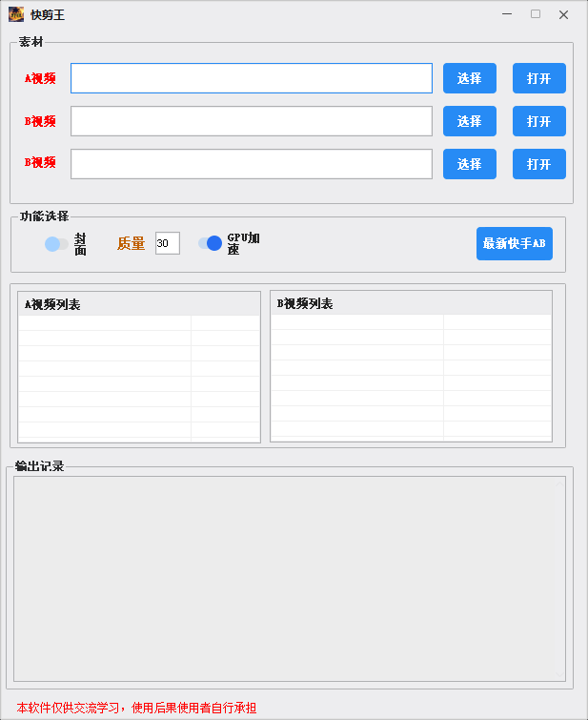
Task: Click the A视频列表 column header
Action: point(105,304)
